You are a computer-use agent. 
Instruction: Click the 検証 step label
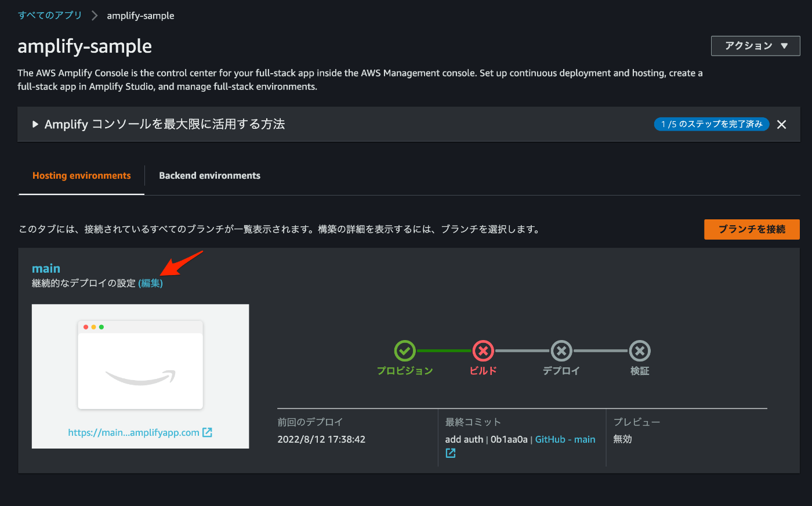640,371
